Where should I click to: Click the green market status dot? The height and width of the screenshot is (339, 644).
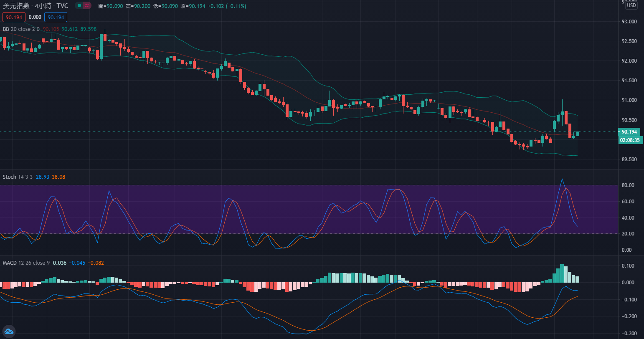(79, 6)
